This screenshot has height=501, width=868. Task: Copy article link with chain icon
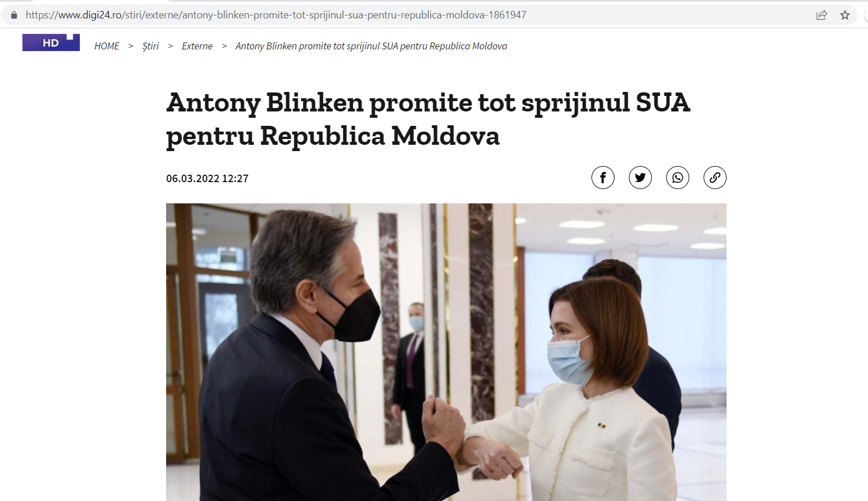pos(715,178)
